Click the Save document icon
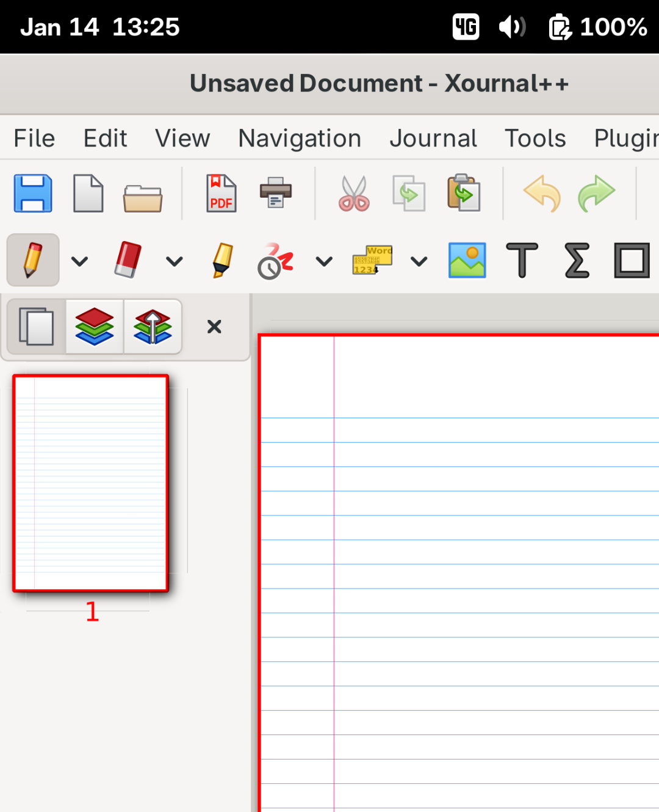The height and width of the screenshot is (812, 659). [x=33, y=194]
